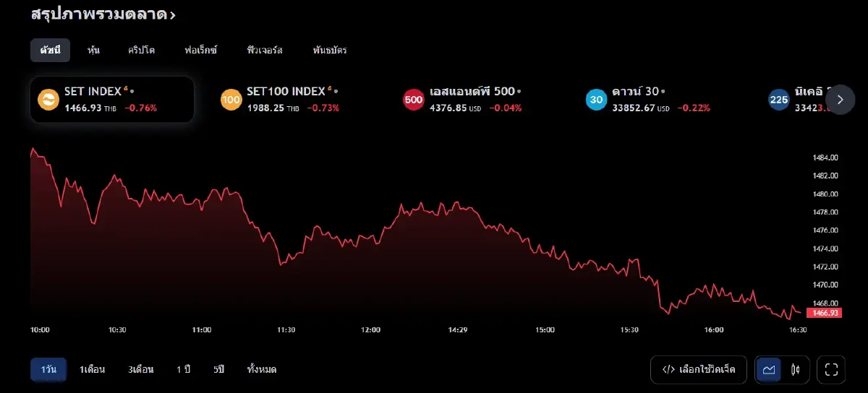Click the 10:00 time axis label

[40, 329]
